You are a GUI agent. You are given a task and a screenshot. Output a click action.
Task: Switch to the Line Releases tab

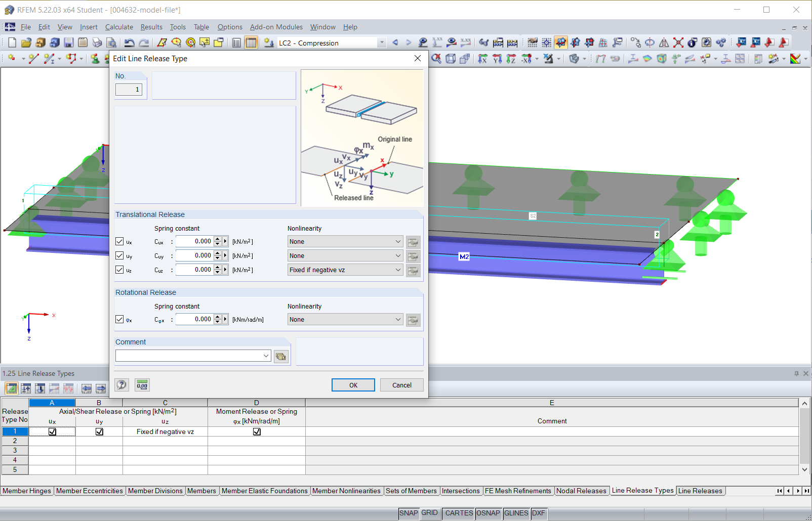coord(700,491)
